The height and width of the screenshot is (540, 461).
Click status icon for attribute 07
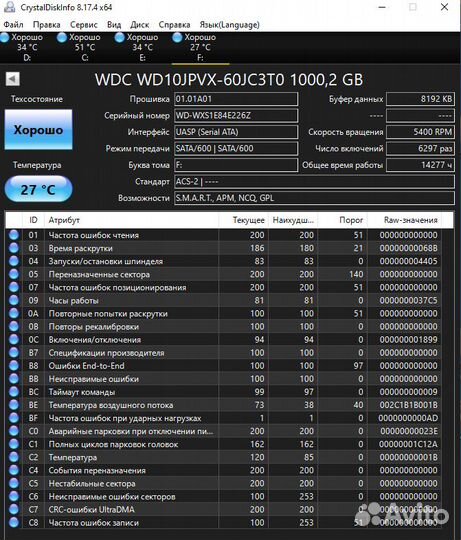pos(14,287)
